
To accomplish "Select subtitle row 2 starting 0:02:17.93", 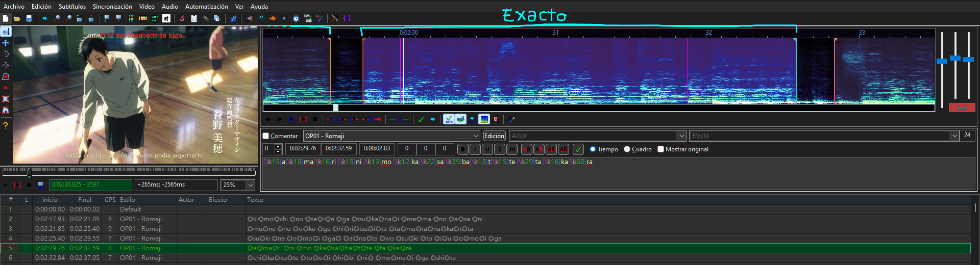I will (x=485, y=219).
